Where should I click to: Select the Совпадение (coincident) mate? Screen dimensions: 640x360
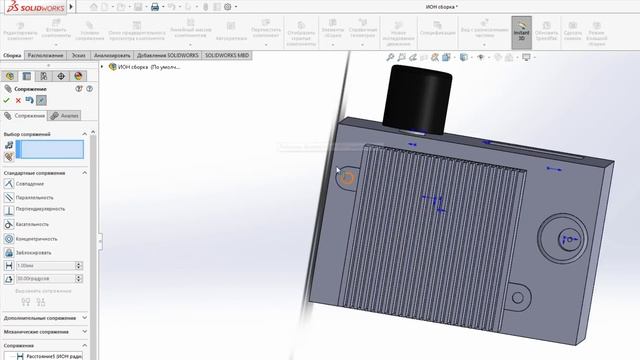(24, 184)
